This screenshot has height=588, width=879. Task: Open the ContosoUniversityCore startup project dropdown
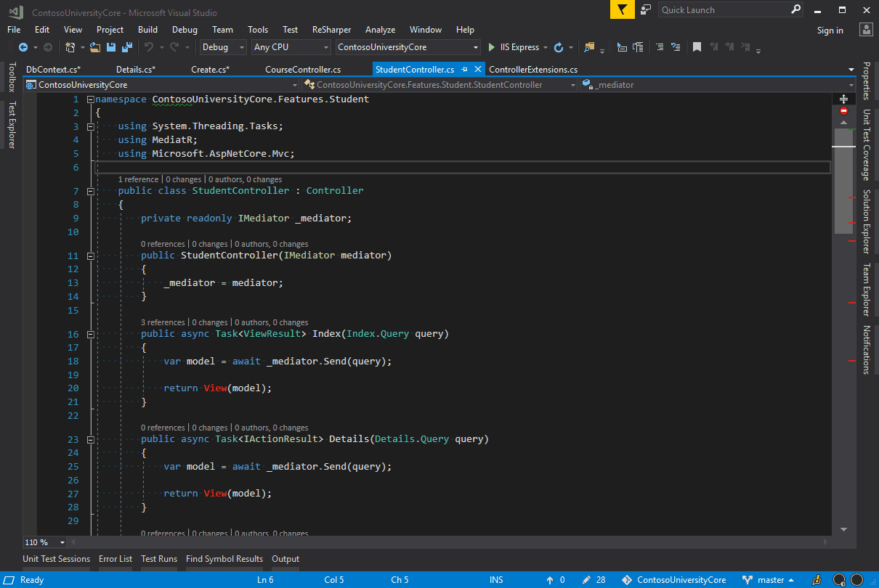point(408,47)
